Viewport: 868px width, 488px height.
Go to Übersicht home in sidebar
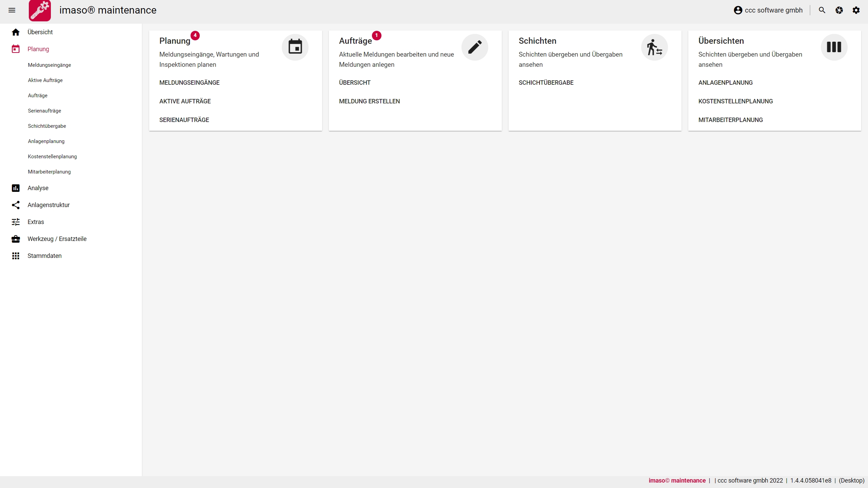tap(40, 32)
